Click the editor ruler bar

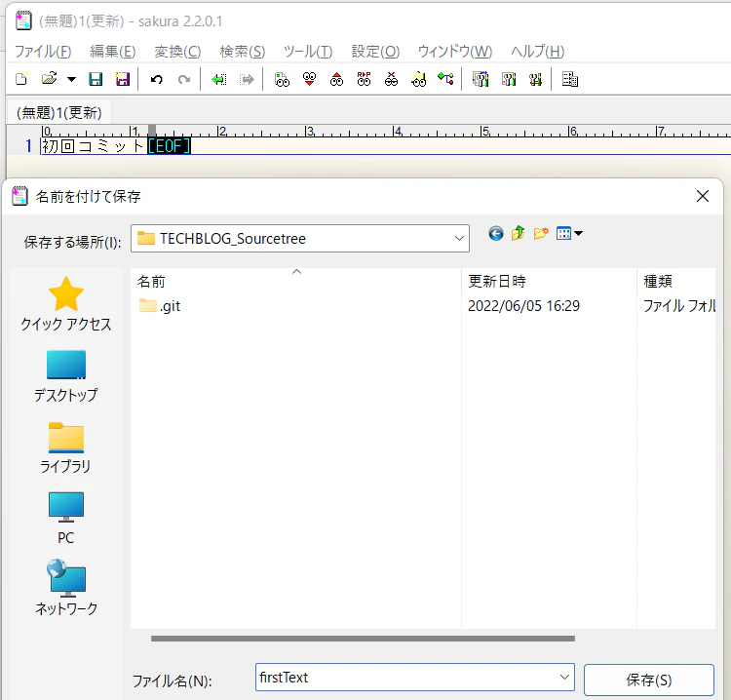[386, 131]
